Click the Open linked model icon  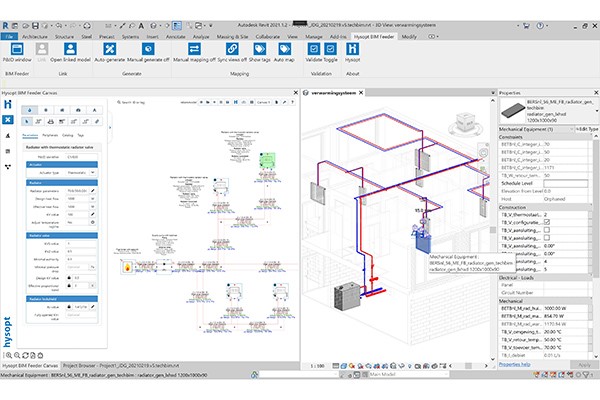pos(70,49)
